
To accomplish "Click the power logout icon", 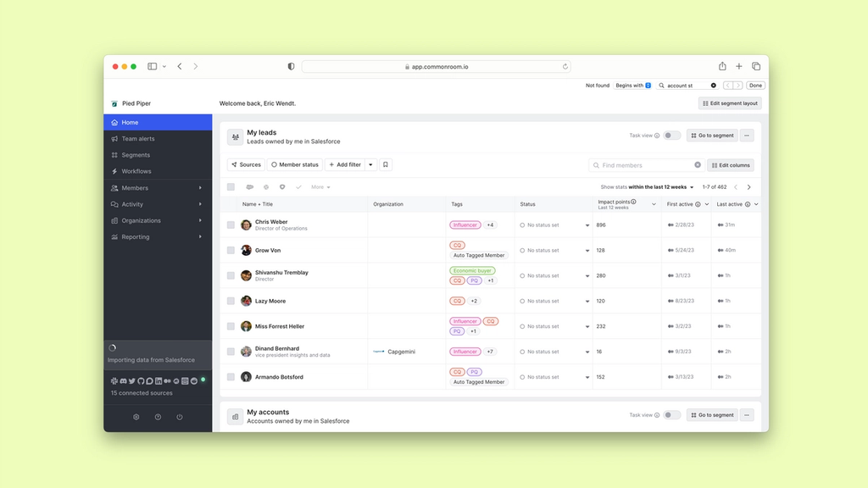I will [x=180, y=417].
